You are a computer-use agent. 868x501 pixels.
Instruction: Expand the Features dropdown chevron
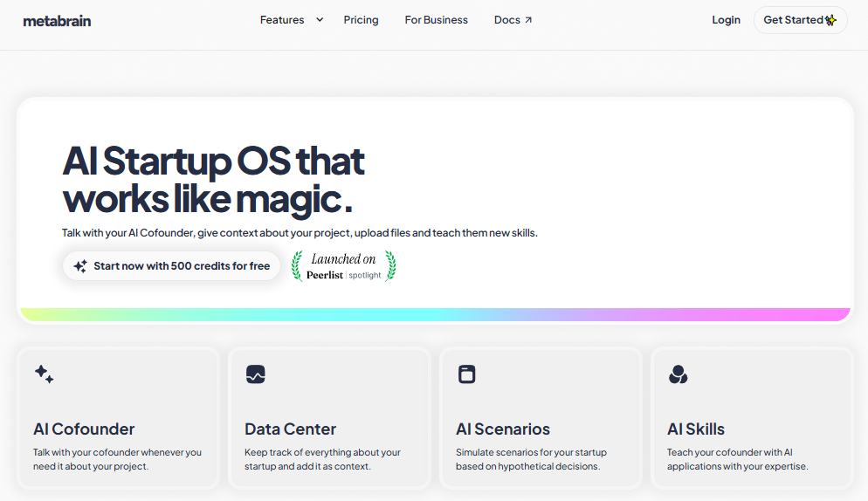coord(320,20)
